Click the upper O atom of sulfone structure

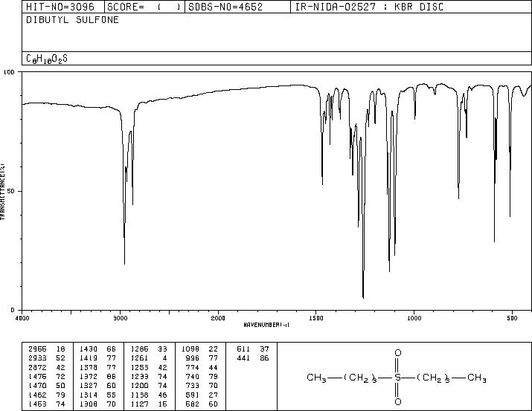(397, 353)
